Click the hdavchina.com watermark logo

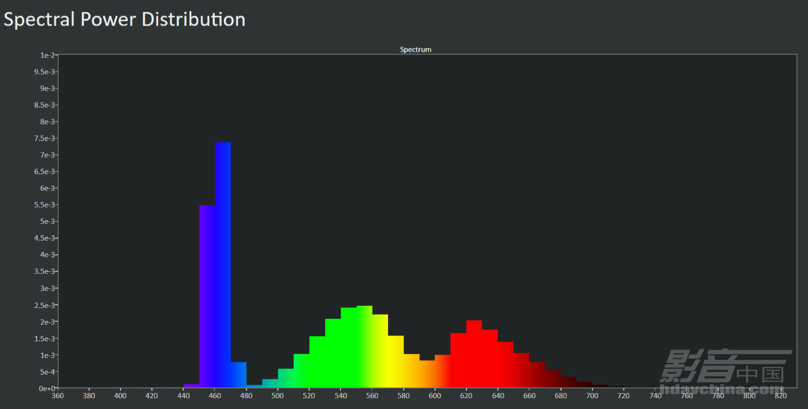coord(726,371)
